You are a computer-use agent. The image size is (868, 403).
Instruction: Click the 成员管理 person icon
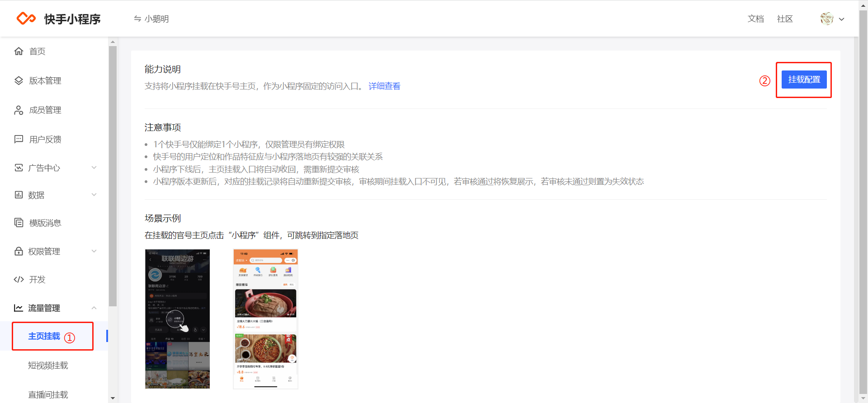tap(19, 110)
